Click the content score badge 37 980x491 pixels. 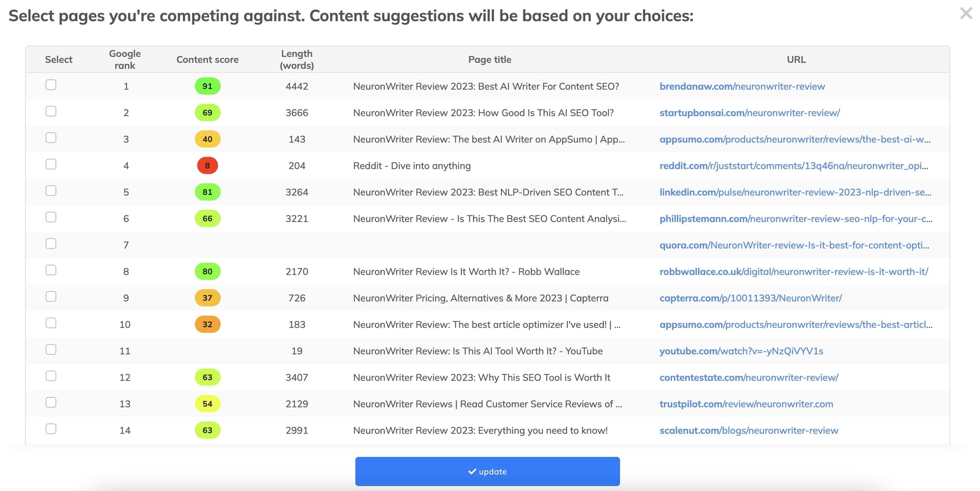tap(208, 298)
